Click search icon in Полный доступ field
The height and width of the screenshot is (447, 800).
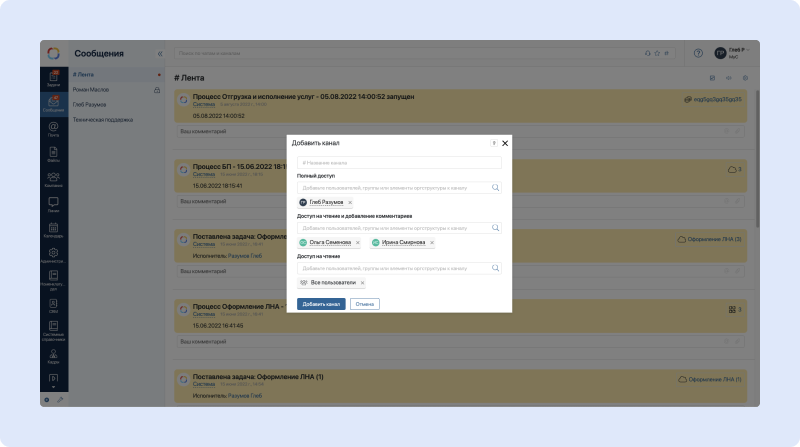494,187
